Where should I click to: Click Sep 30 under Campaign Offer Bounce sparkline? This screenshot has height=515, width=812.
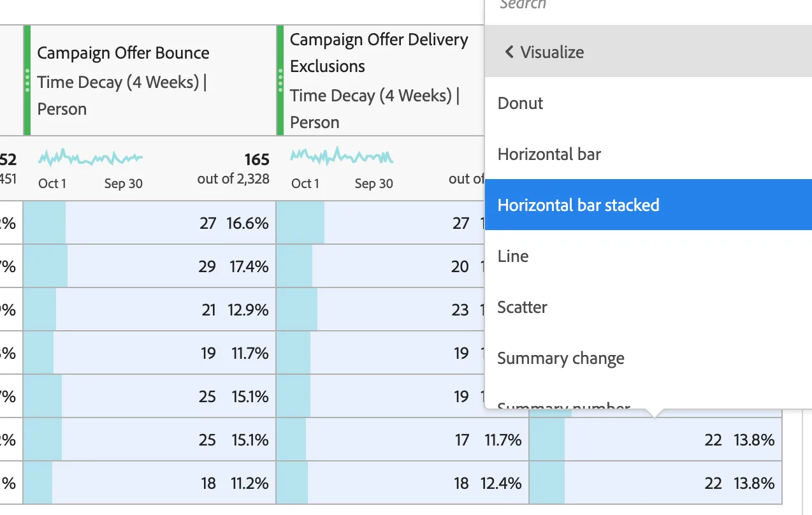point(124,184)
